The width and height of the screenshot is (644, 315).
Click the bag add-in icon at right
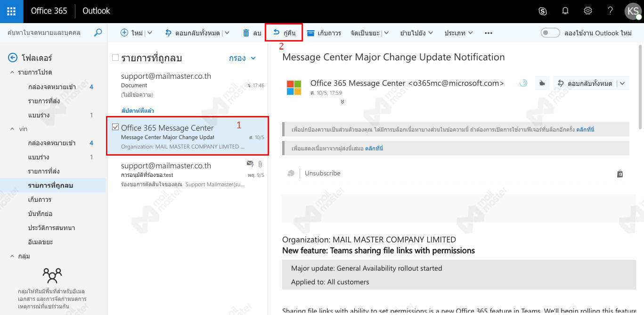point(620,174)
